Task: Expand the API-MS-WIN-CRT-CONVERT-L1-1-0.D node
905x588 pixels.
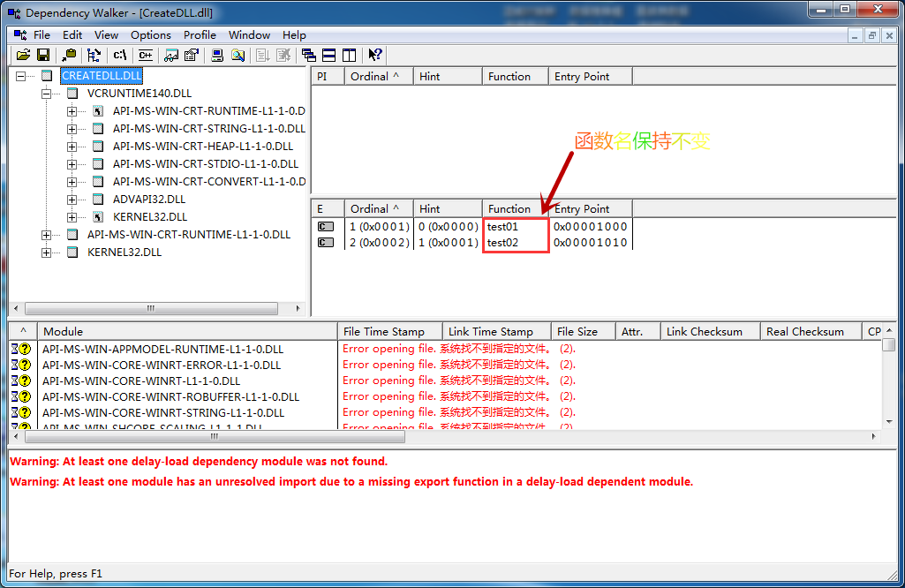Action: point(72,182)
